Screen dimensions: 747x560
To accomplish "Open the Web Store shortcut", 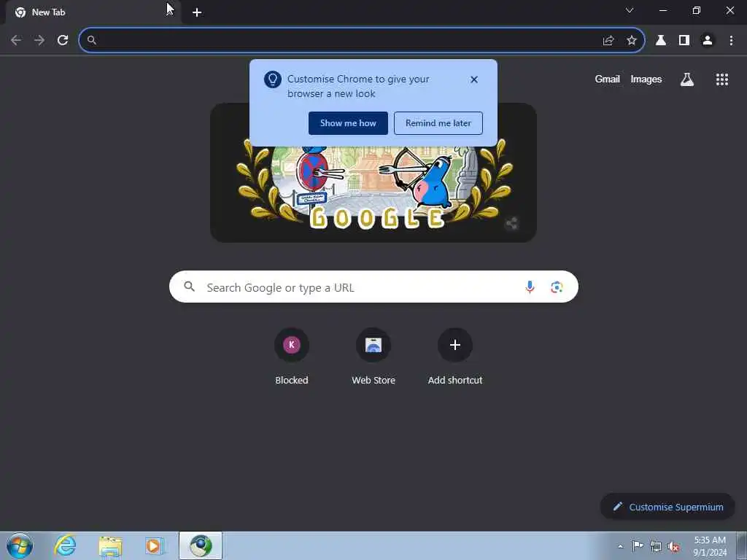I will coord(373,356).
